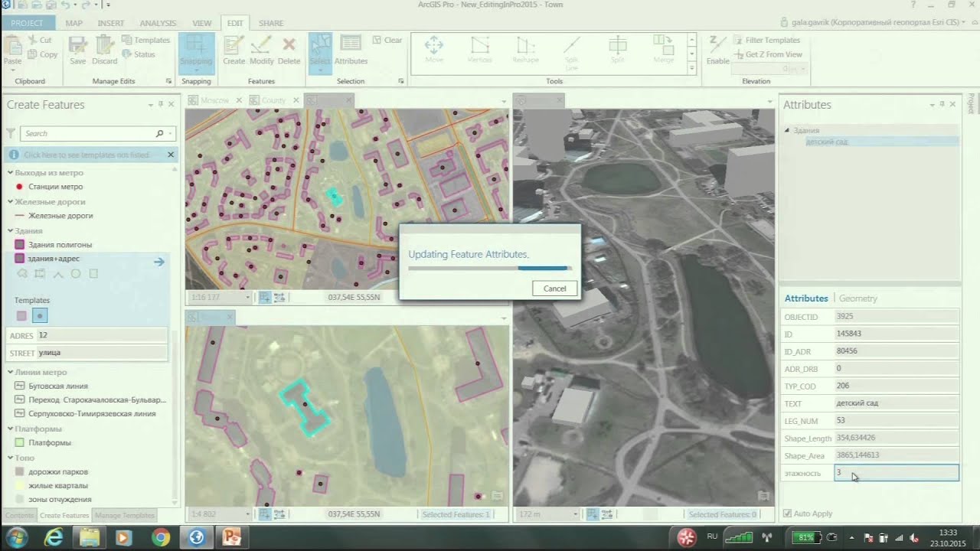Switch to Geometry tab in Attributes pane
The width and height of the screenshot is (980, 551).
[857, 298]
